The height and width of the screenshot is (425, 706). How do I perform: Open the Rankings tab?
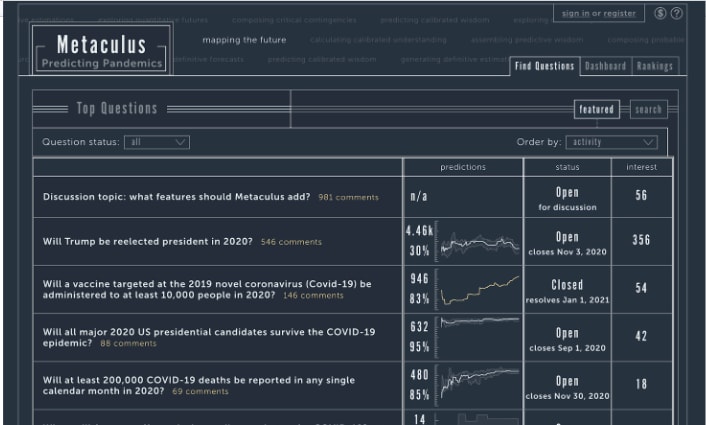[x=654, y=66]
